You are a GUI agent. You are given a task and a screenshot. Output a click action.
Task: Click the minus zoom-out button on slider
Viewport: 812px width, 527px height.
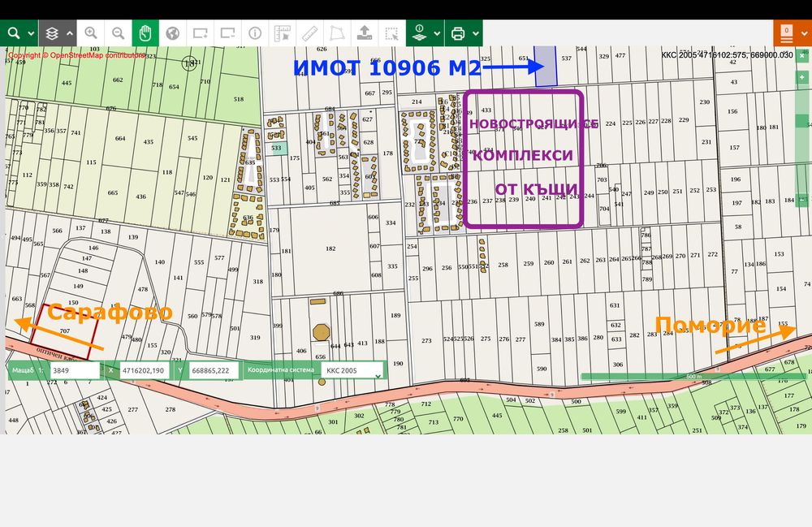[802, 199]
